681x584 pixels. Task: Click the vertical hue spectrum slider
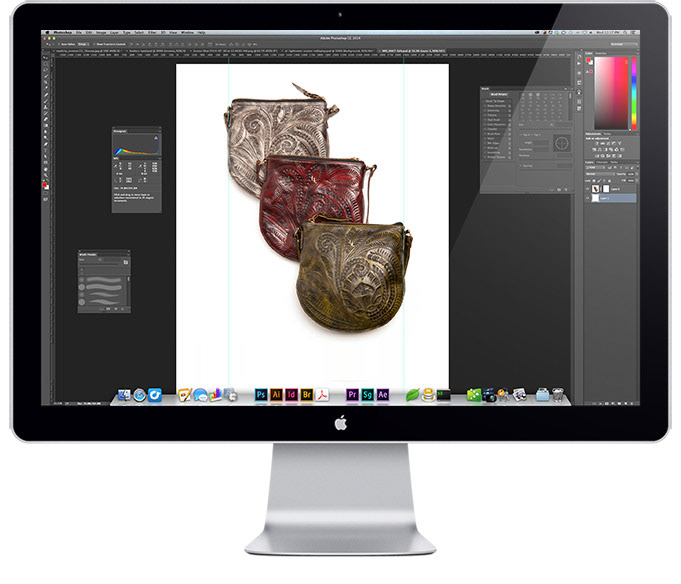tap(634, 93)
